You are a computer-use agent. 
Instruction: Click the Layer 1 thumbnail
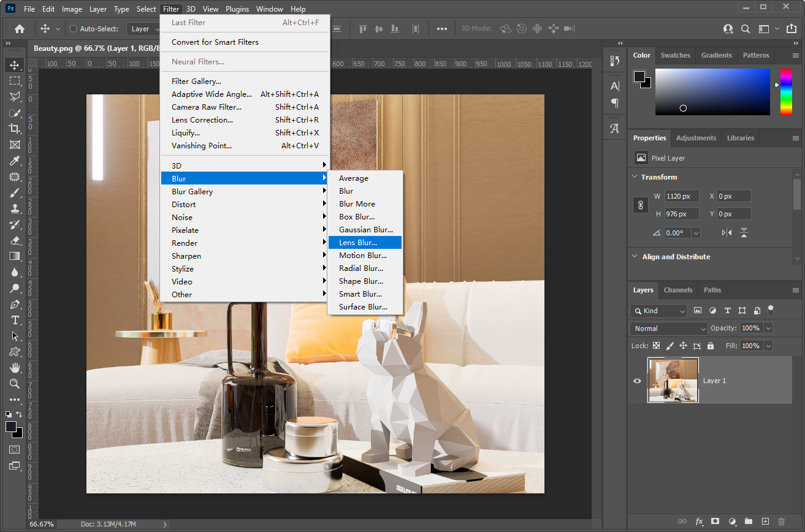(673, 381)
